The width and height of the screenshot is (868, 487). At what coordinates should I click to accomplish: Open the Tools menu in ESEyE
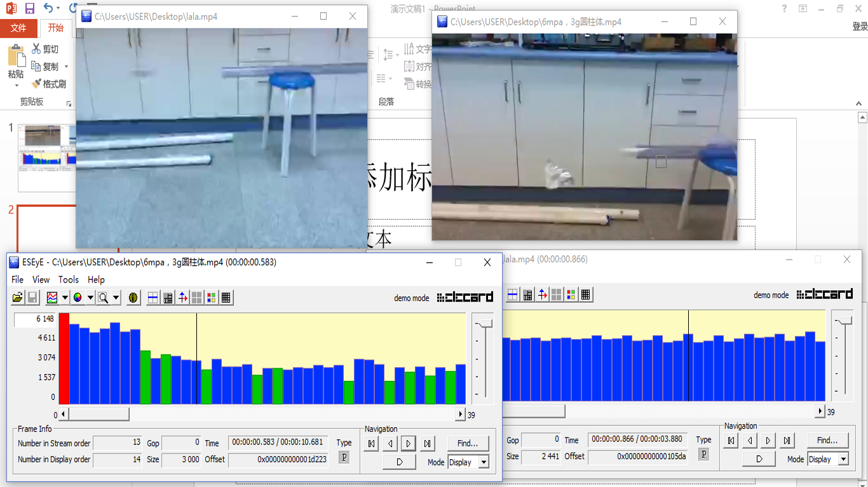point(69,279)
